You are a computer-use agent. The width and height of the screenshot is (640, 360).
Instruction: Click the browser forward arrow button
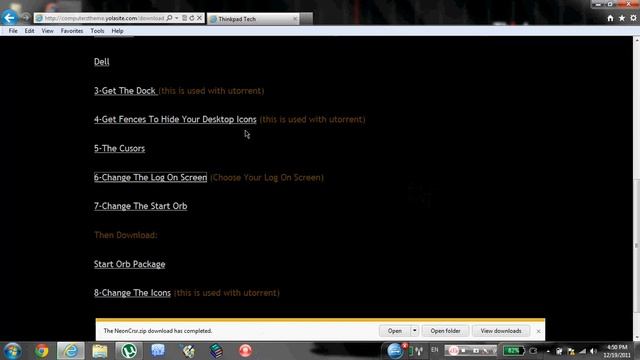pos(25,18)
